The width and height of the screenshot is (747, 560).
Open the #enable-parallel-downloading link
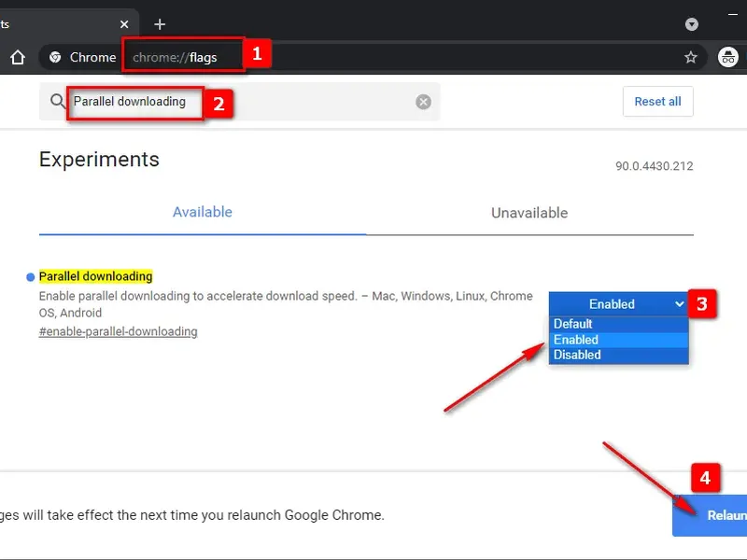click(118, 331)
